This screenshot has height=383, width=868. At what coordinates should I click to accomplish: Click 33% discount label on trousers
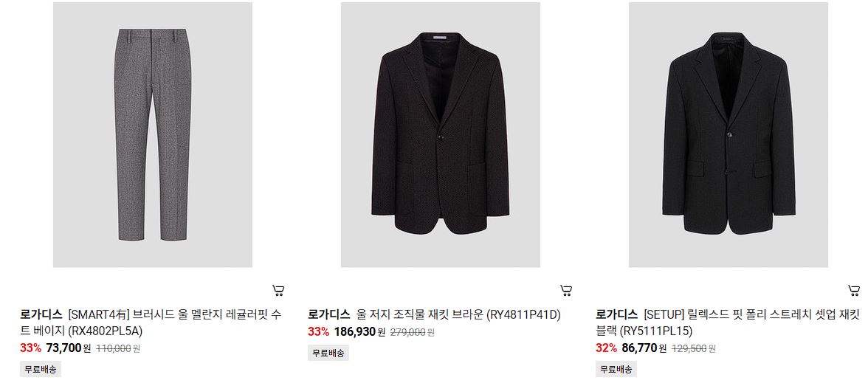point(30,348)
